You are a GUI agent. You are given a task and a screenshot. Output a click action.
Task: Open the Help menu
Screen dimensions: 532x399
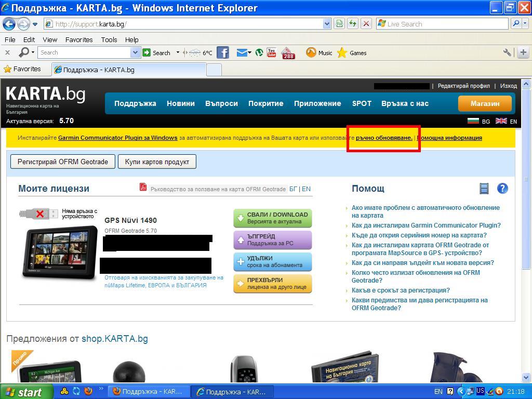(x=131, y=39)
